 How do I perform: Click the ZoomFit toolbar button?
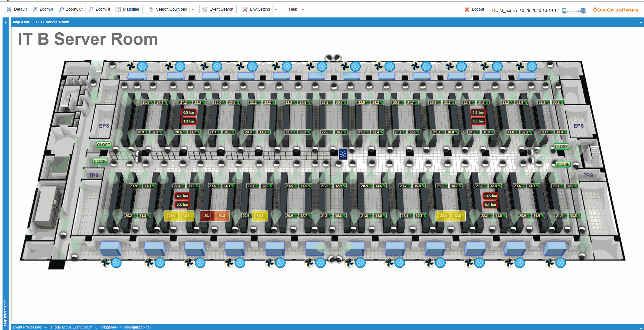coord(99,9)
